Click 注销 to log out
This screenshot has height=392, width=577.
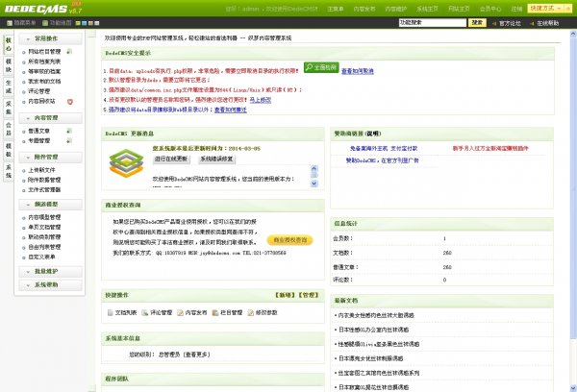point(516,9)
